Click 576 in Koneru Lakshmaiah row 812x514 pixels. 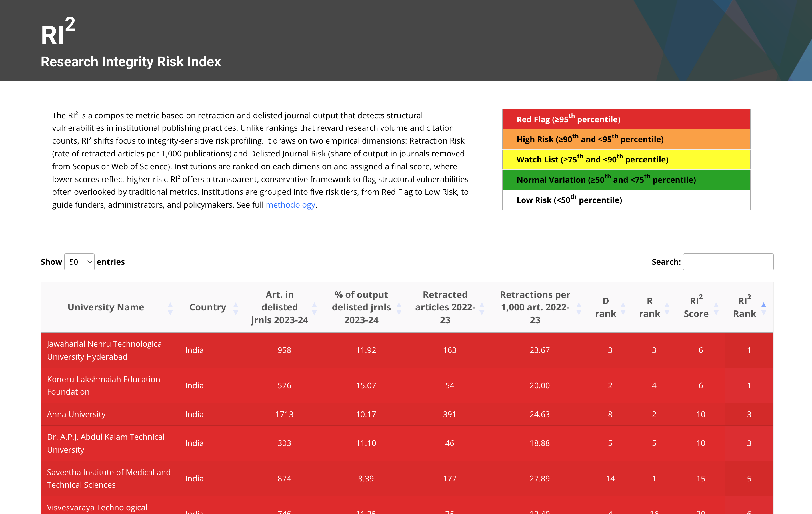(284, 385)
